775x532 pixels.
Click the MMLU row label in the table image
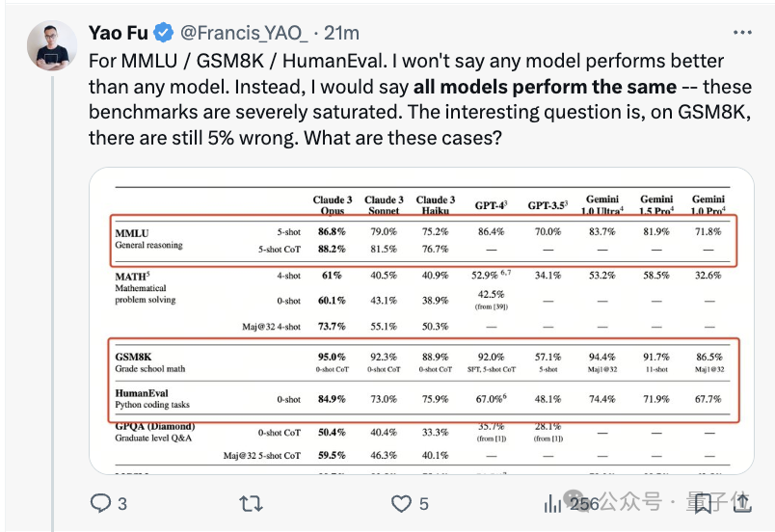(133, 232)
